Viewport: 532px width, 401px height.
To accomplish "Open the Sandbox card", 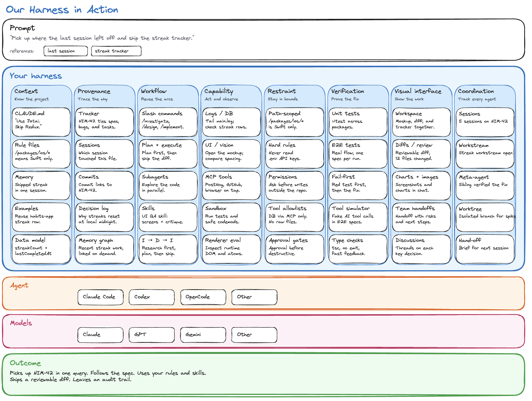I will click(x=232, y=217).
